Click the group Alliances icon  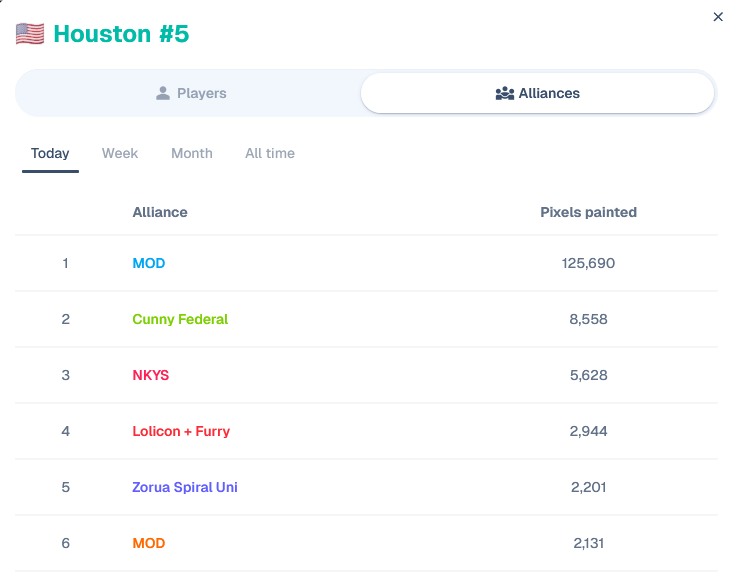tap(504, 93)
